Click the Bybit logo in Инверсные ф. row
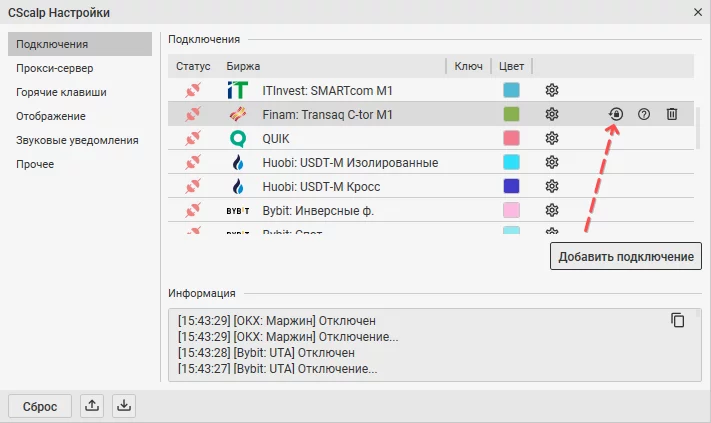Image resolution: width=711 pixels, height=423 pixels. tap(238, 211)
